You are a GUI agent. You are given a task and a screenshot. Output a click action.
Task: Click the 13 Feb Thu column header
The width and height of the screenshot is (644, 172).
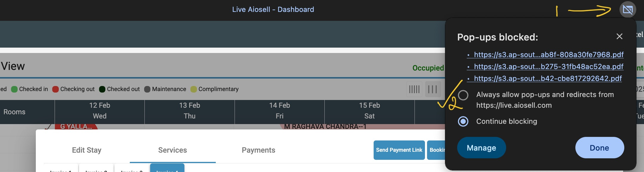point(189,111)
